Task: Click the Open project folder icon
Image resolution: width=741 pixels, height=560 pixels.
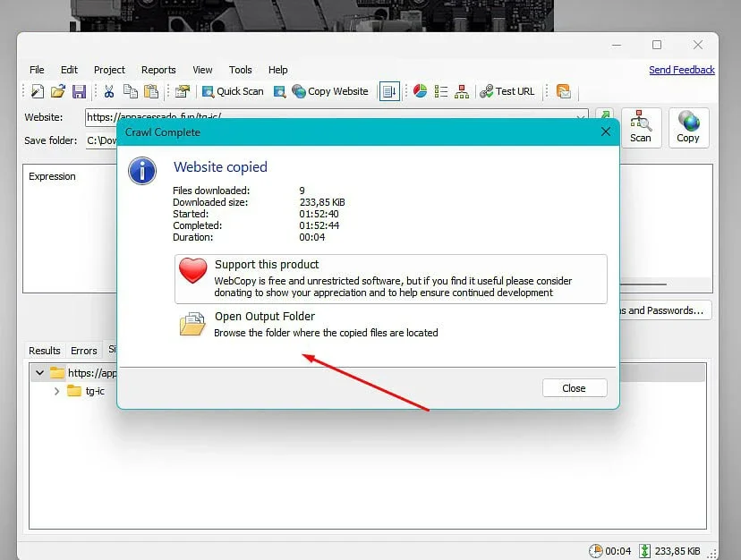Action: [x=58, y=91]
